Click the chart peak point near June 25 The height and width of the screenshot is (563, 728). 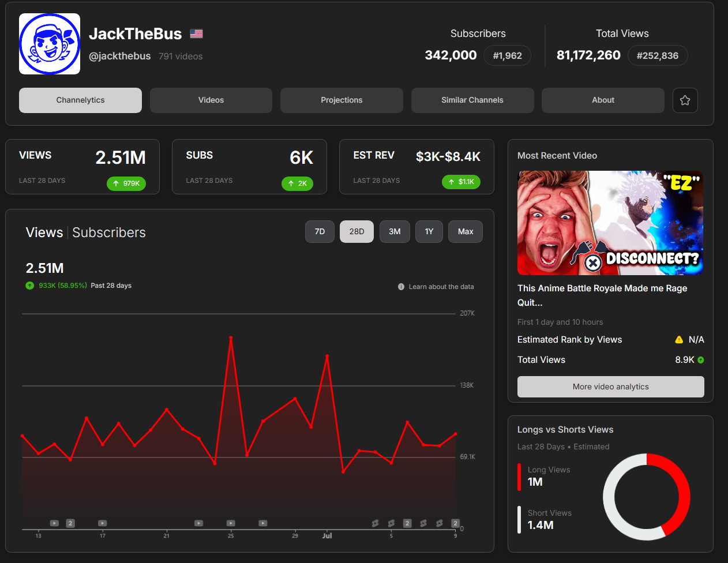231,337
